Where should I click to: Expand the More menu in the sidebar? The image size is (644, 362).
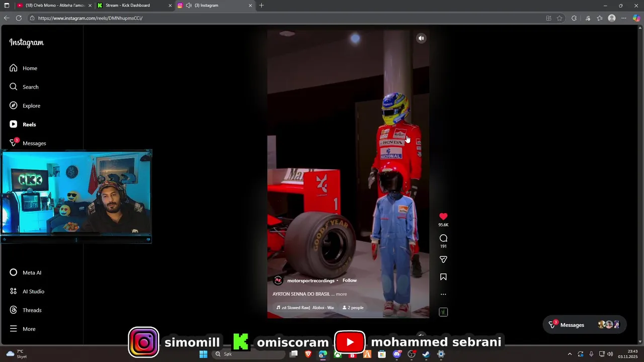pos(22,329)
